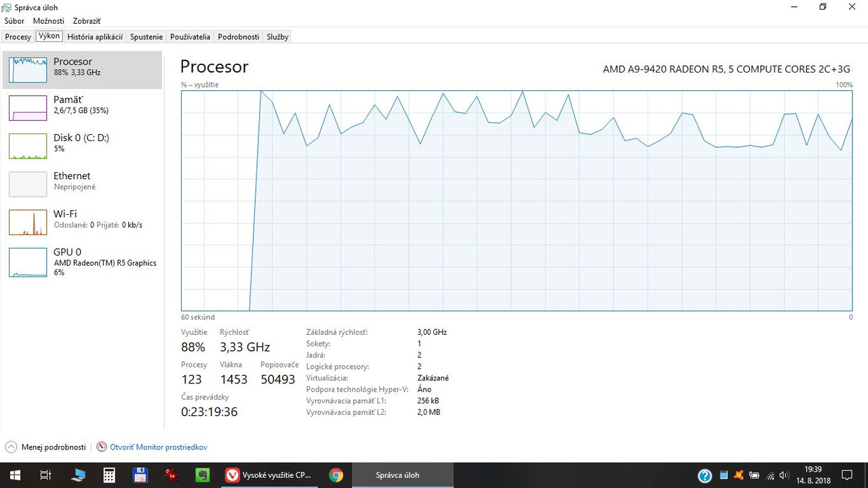The image size is (868, 488).
Task: Click the Správca úloh taskbar button
Action: coord(403,475)
